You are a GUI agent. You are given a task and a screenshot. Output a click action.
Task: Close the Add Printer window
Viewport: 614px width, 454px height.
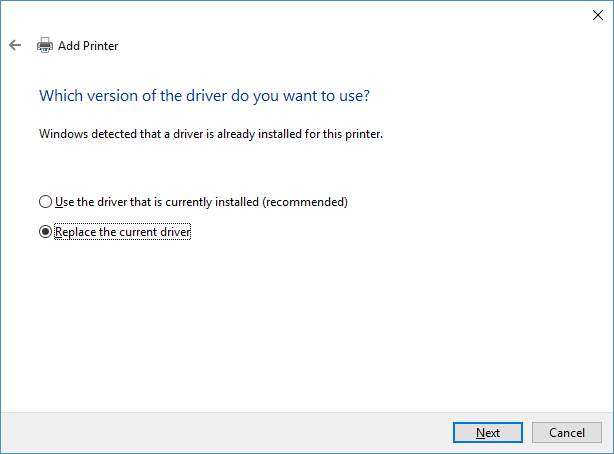coord(597,14)
